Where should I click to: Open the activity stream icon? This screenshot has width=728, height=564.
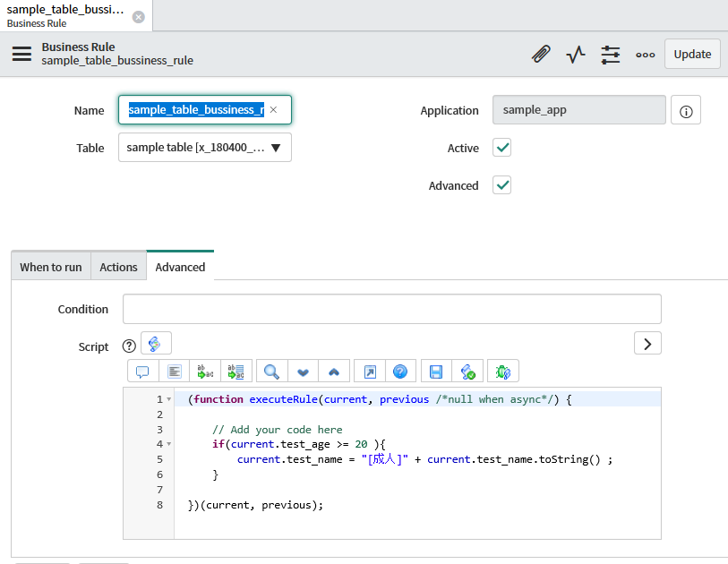click(x=576, y=55)
